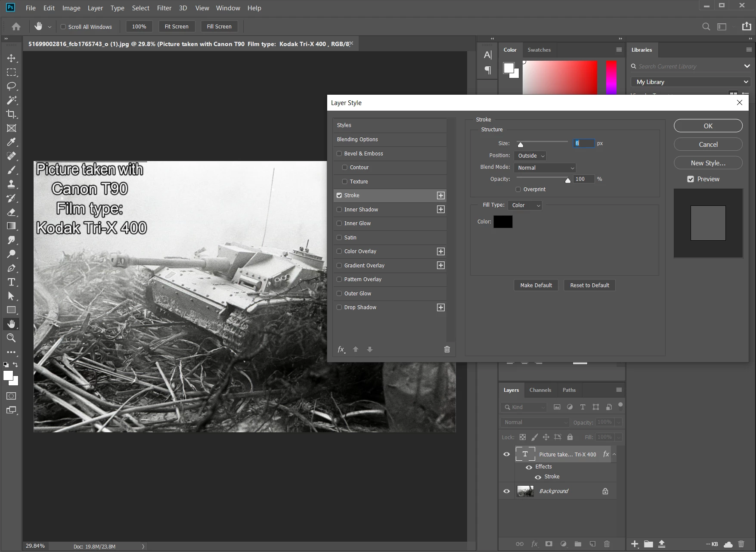Hide the text layer visibility eye
This screenshot has width=756, height=552.
click(507, 454)
